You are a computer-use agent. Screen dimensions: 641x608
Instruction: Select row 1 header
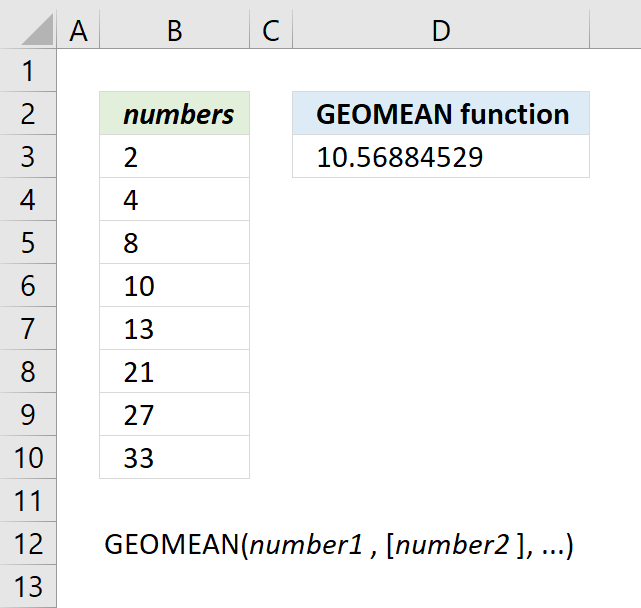(28, 70)
